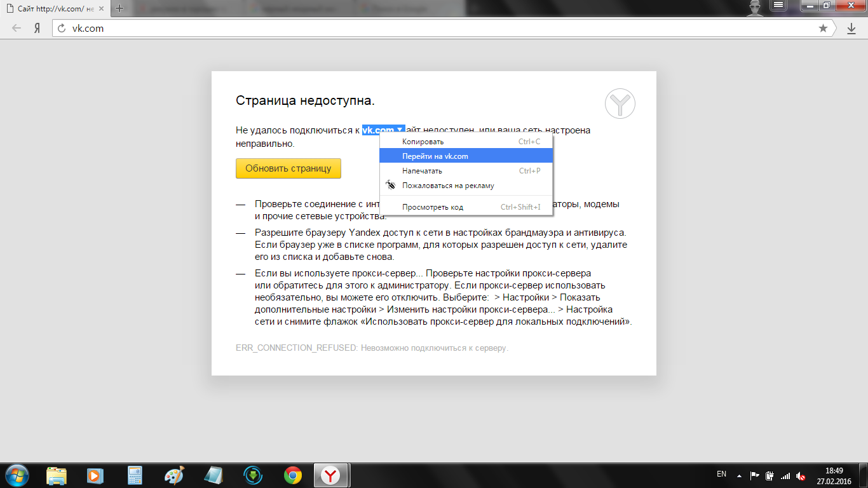Open Windows Explorer from the taskbar
868x488 pixels.
click(58, 475)
